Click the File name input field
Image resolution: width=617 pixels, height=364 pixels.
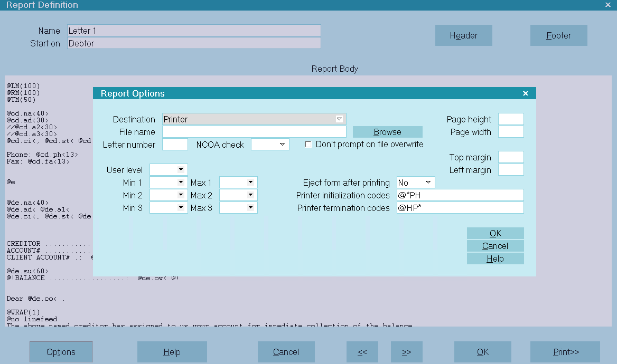254,132
